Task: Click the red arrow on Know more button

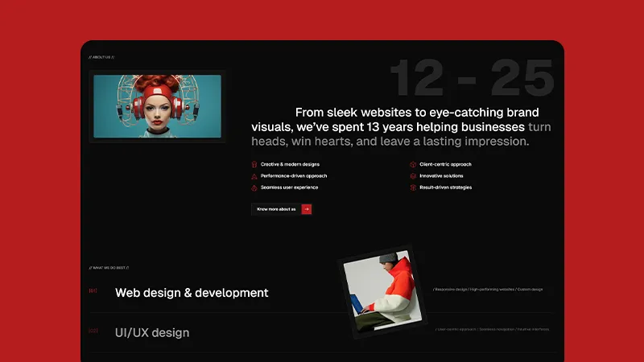Action: [307, 209]
